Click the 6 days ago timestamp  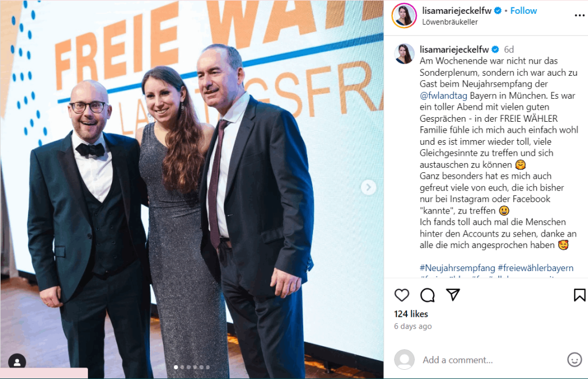412,326
